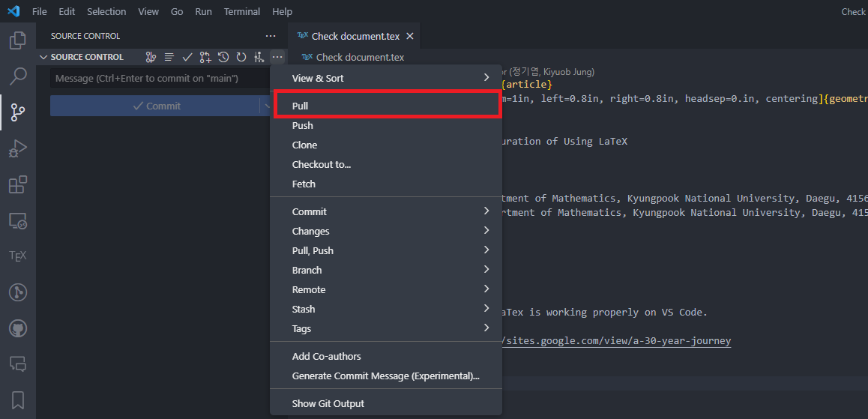Click the sites.google.com/view/a-30-year-journey link
868x419 pixels.
[x=616, y=340]
